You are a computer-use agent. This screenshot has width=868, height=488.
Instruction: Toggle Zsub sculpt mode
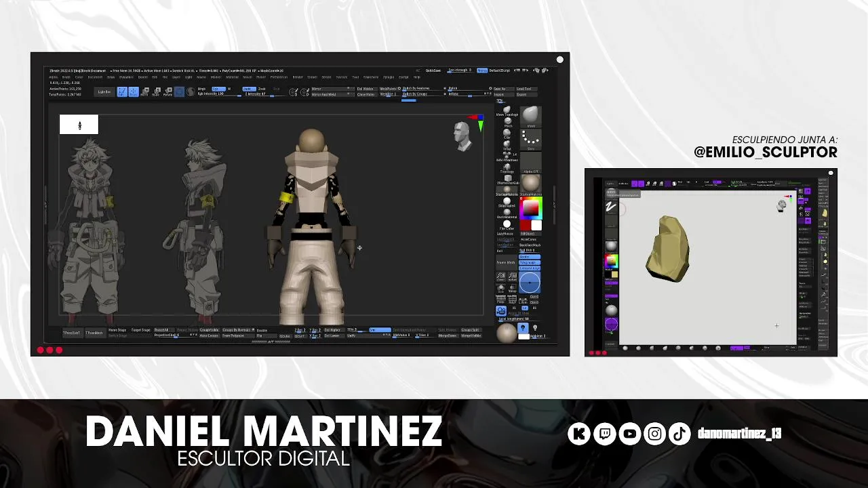pos(262,89)
